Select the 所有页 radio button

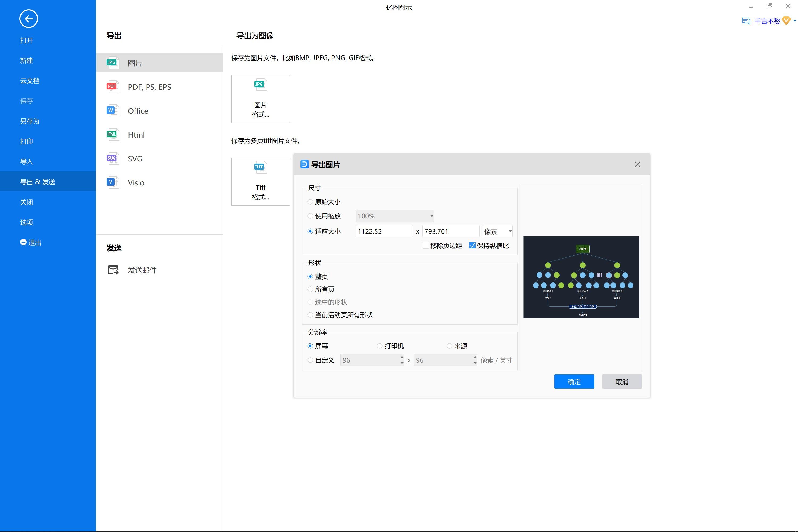(310, 289)
